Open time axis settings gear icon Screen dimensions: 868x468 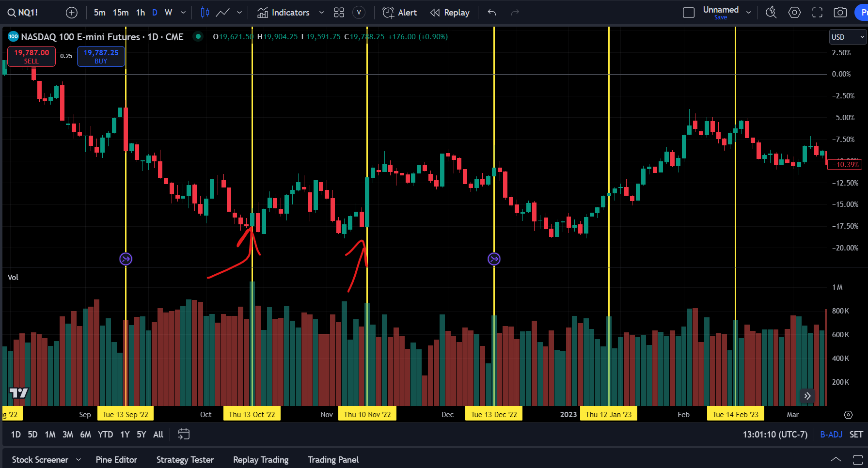pyautogui.click(x=848, y=415)
